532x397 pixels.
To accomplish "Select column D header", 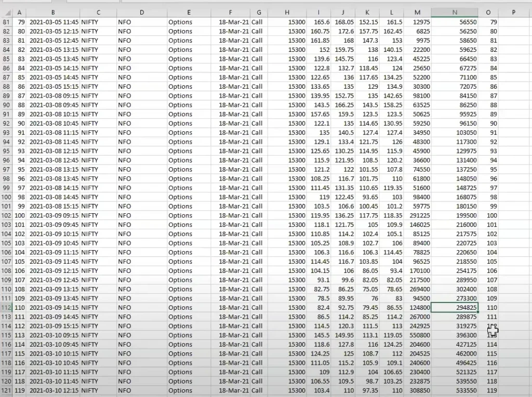I will click(142, 12).
